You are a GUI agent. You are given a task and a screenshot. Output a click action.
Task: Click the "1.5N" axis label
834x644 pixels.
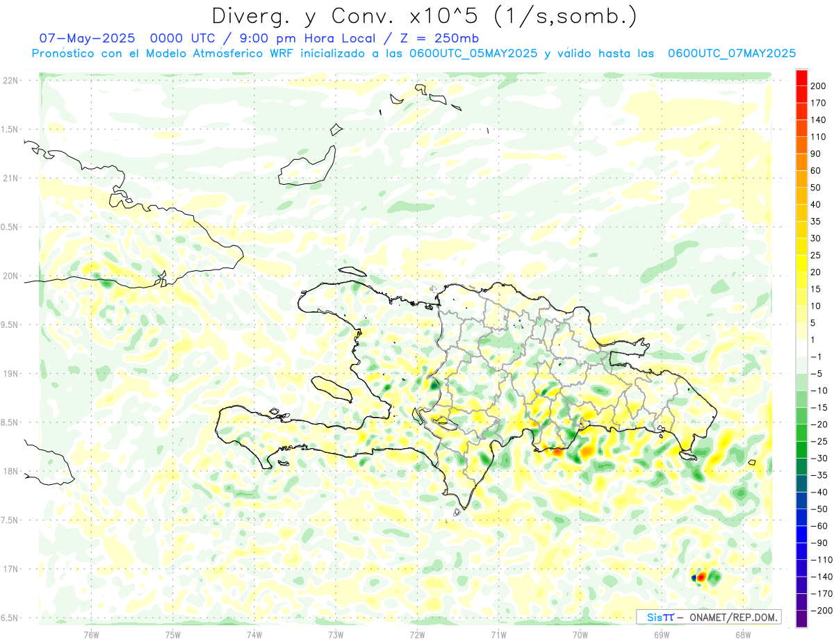click(x=10, y=129)
